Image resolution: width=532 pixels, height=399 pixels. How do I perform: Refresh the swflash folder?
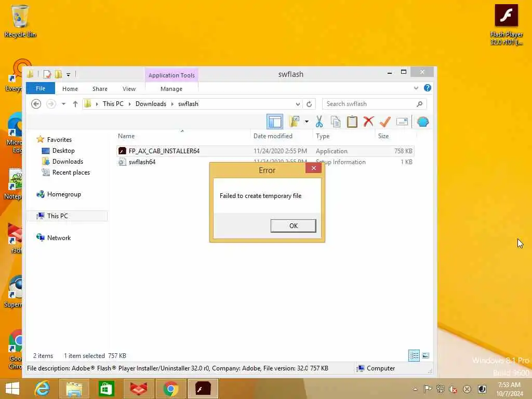pyautogui.click(x=309, y=104)
